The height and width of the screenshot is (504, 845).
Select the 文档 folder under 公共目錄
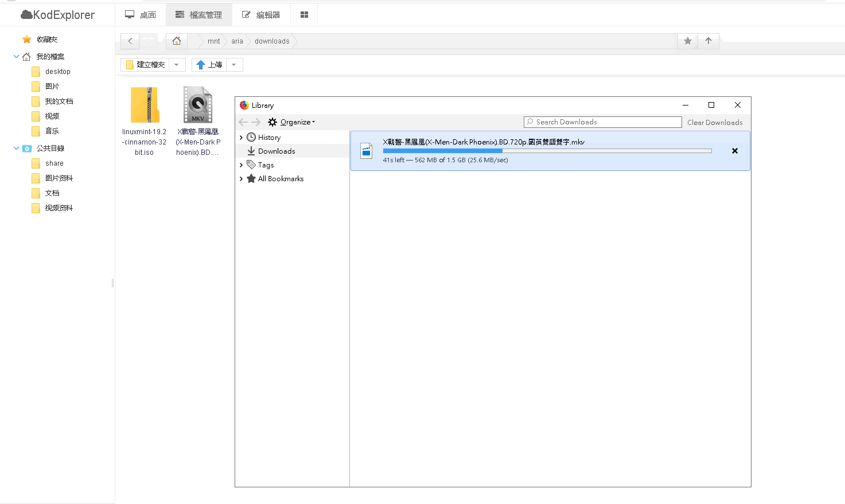pos(52,193)
